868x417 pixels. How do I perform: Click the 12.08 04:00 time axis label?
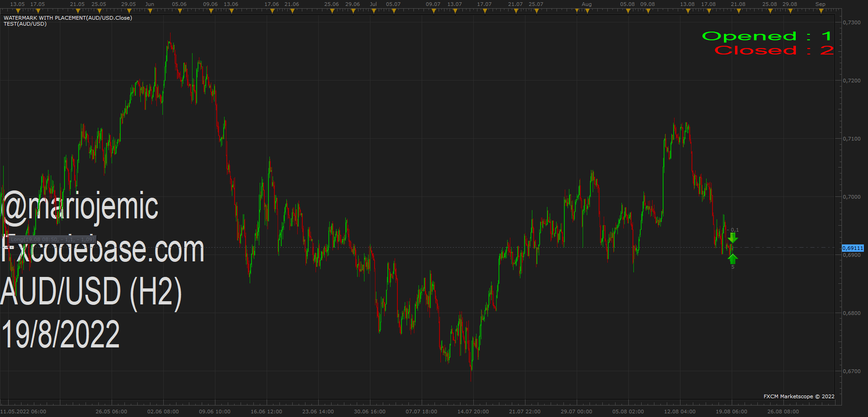(680, 412)
